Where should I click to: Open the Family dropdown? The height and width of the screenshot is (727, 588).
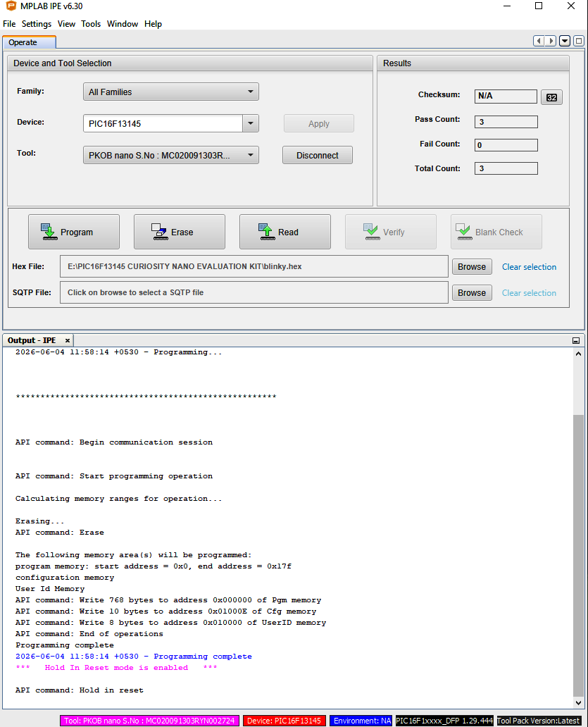pyautogui.click(x=171, y=92)
